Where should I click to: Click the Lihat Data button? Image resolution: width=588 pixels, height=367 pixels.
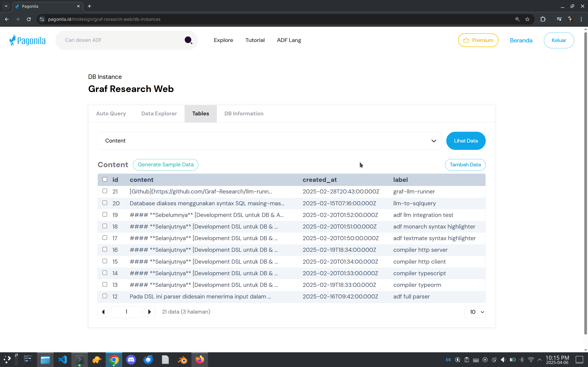click(x=465, y=141)
